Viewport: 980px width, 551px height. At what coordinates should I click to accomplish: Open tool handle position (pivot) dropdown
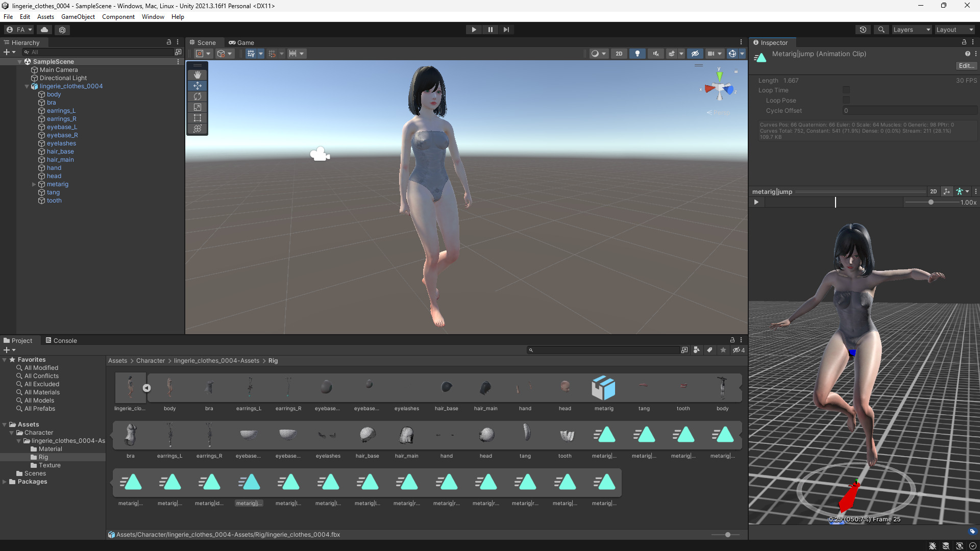(203, 54)
